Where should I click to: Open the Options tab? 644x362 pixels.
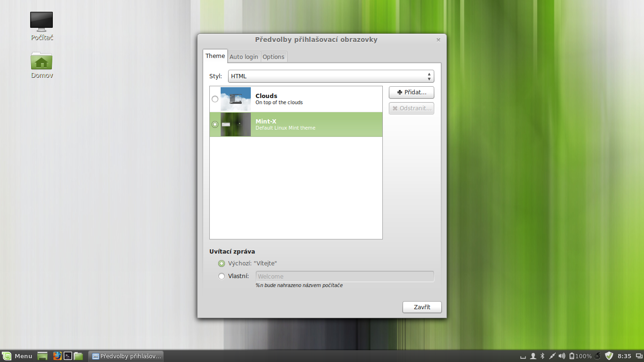(273, 57)
